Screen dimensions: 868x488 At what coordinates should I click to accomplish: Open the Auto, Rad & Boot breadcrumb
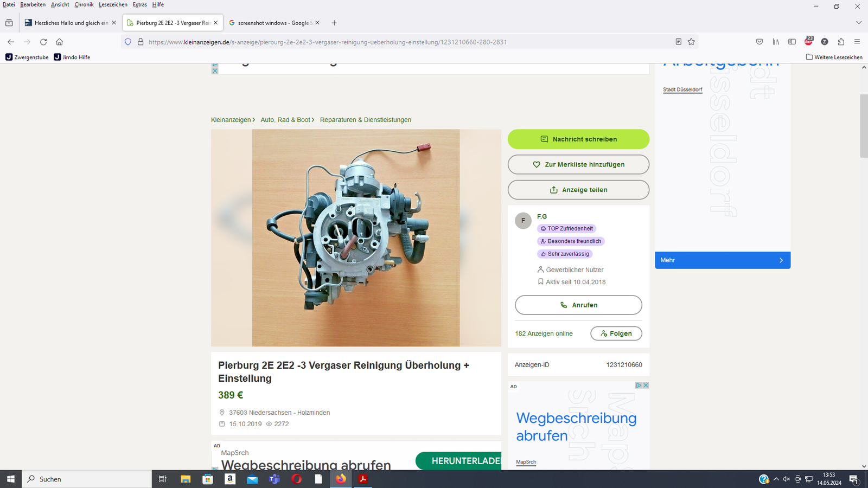(285, 120)
